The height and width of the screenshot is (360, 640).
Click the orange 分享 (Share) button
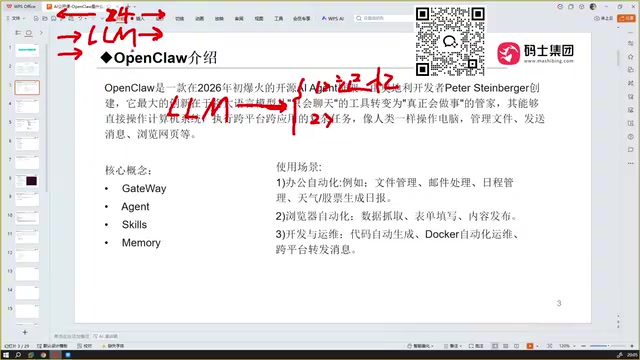coord(627,18)
